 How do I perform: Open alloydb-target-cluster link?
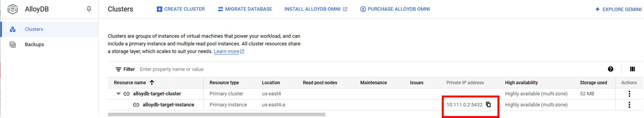pos(157,94)
